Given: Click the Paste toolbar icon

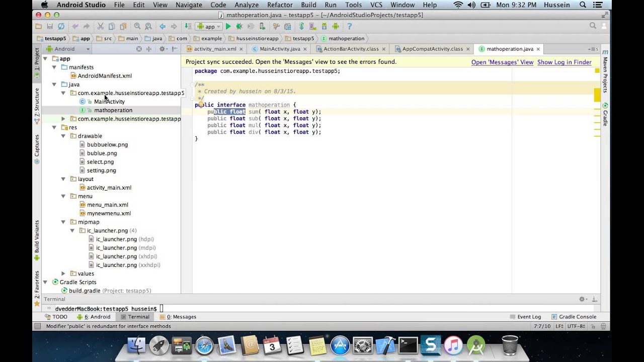Looking at the screenshot, I should click(122, 26).
